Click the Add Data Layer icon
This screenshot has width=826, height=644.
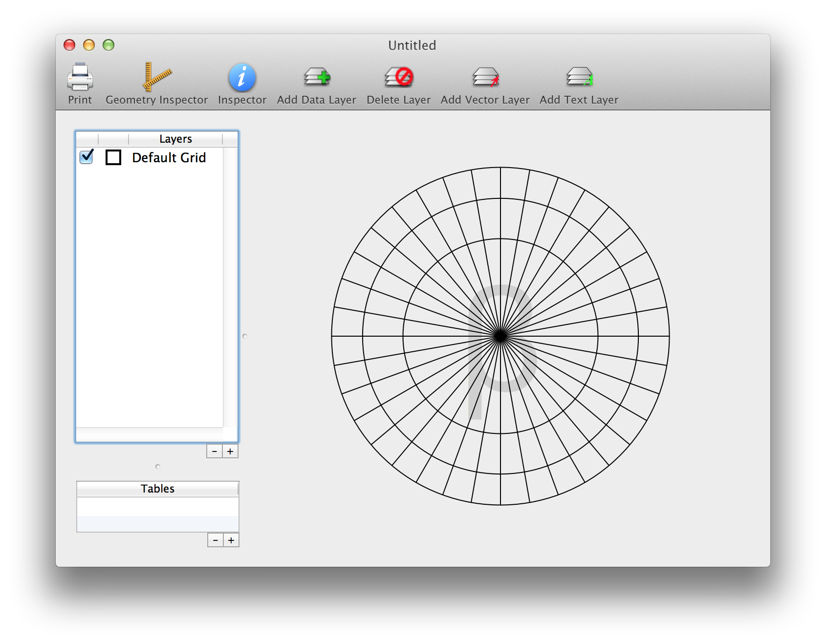tap(317, 77)
